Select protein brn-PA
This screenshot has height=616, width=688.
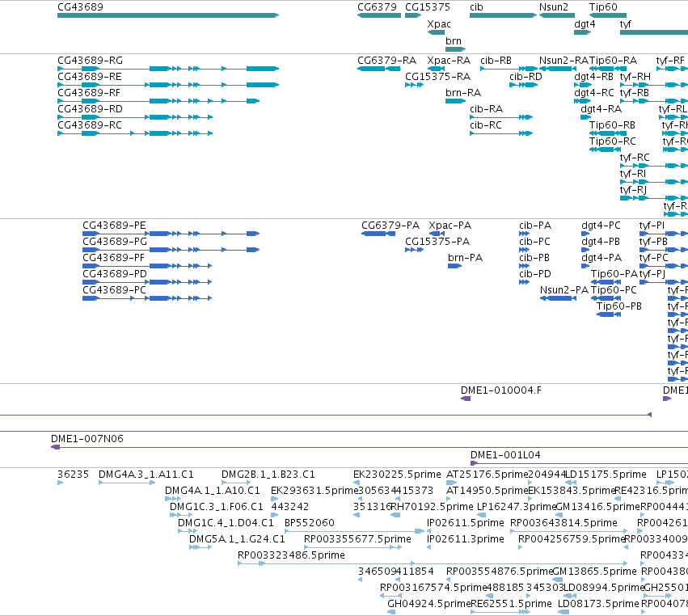(x=455, y=266)
